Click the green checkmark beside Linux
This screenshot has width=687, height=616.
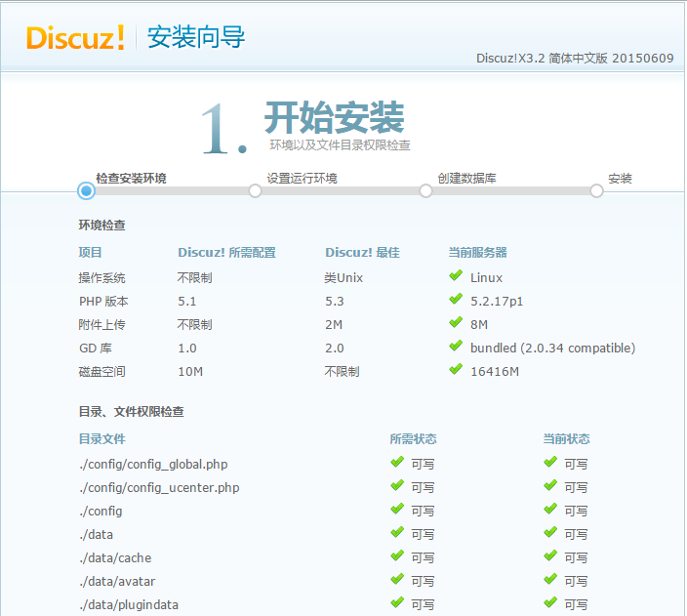[456, 276]
